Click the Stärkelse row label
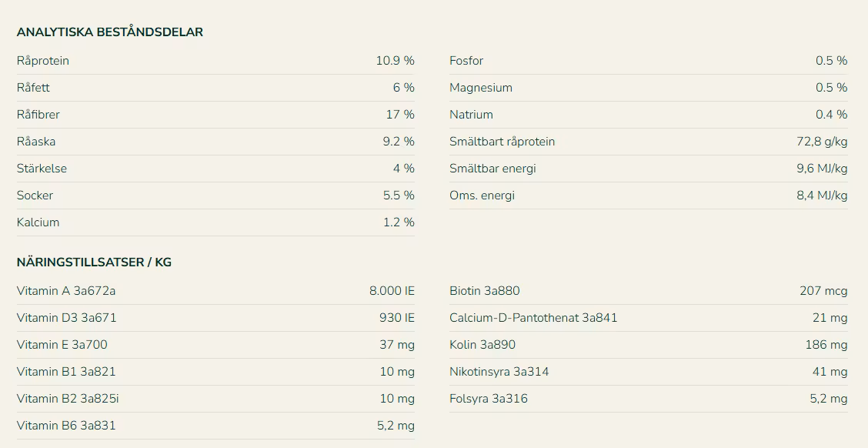Screen dimensions: 868x448 (x=42, y=169)
